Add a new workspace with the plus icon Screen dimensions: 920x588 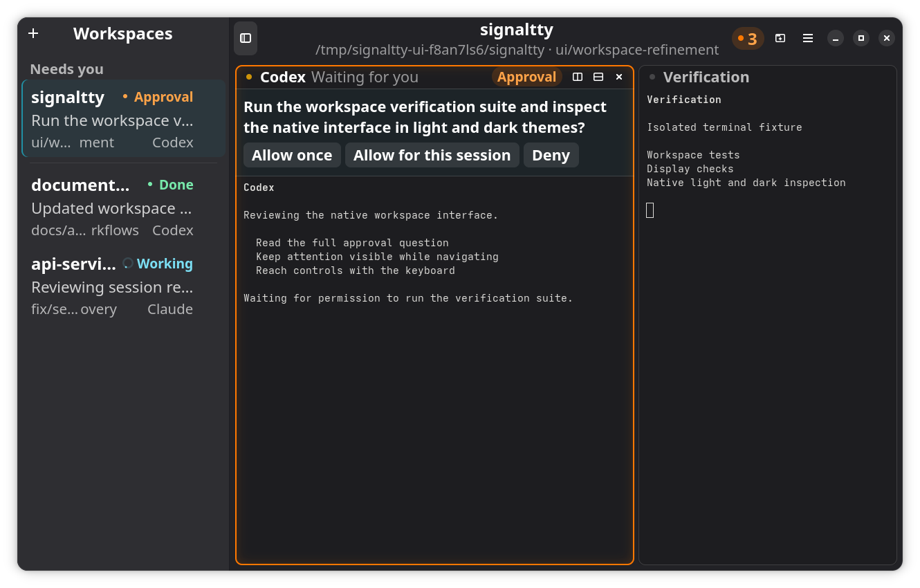[x=33, y=33]
